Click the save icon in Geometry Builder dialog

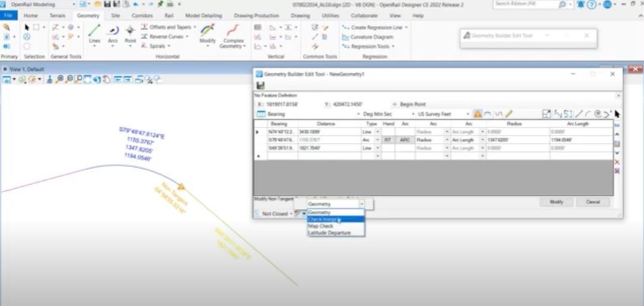[x=260, y=86]
